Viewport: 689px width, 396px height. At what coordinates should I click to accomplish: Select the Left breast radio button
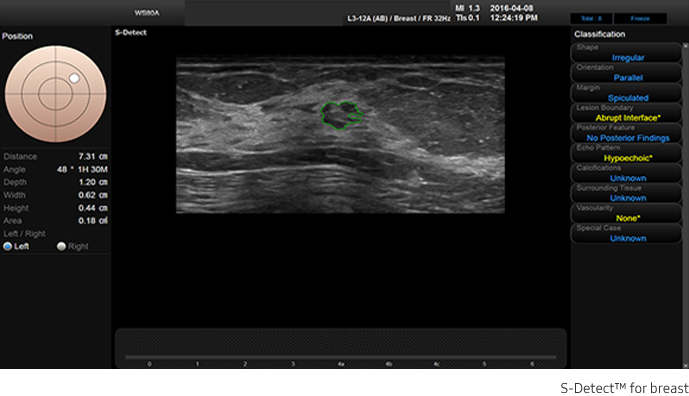[7, 246]
